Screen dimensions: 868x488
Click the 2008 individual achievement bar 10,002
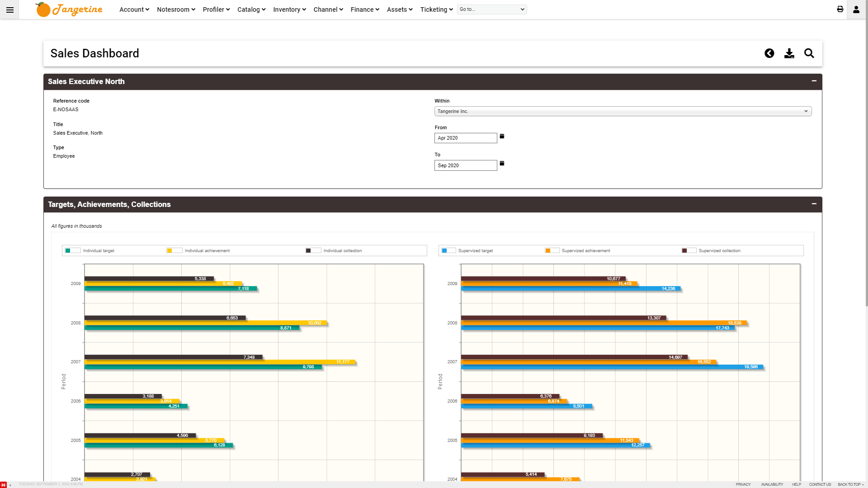click(x=206, y=323)
